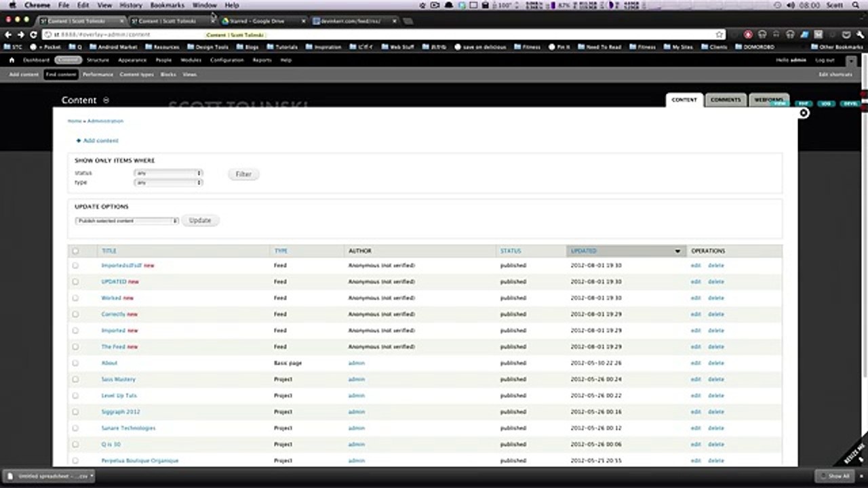
Task: Tick the checkbox for Correctly row
Action: click(75, 314)
